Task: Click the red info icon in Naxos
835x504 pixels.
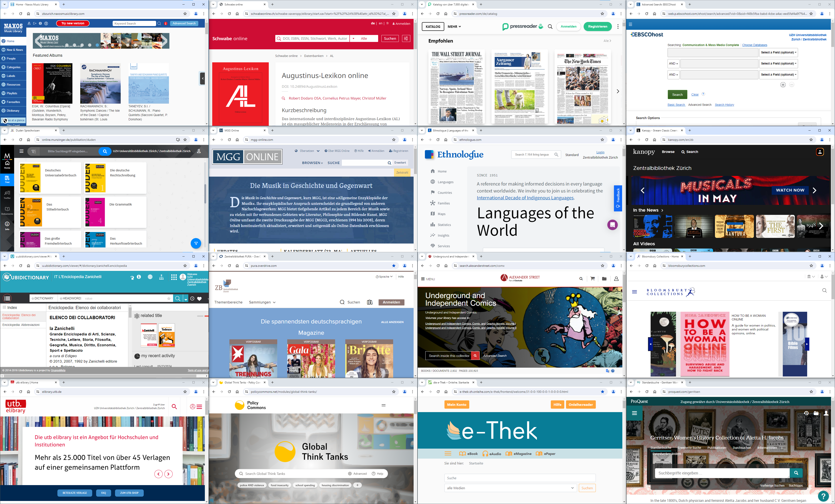Action: point(166,23)
